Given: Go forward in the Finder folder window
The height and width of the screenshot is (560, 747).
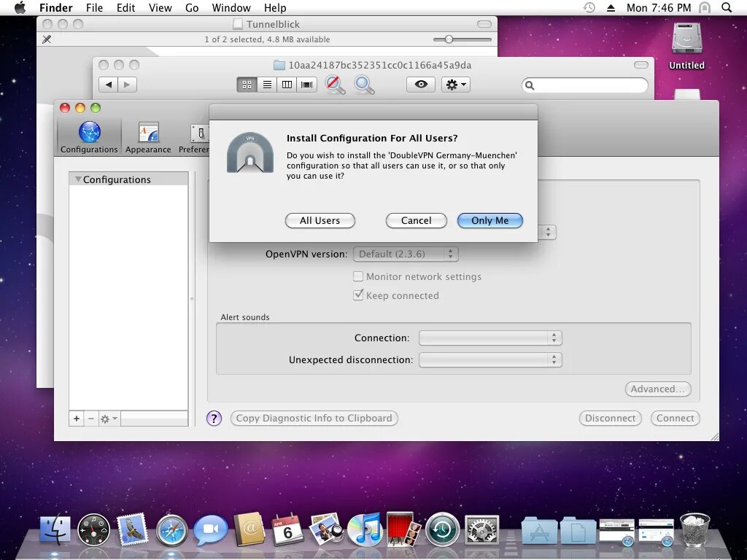Looking at the screenshot, I should (x=127, y=85).
